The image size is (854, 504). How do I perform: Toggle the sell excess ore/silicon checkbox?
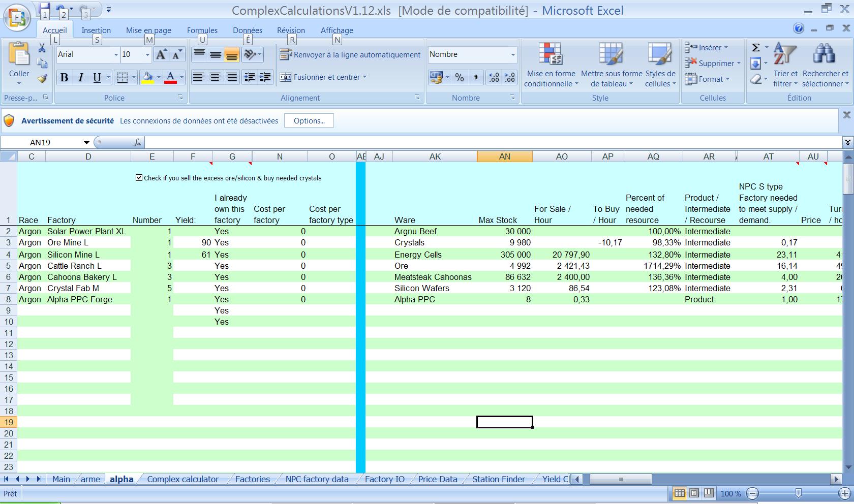coord(139,178)
